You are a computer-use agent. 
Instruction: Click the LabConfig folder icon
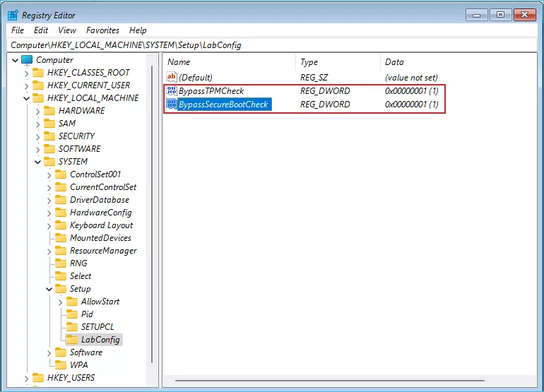point(72,340)
